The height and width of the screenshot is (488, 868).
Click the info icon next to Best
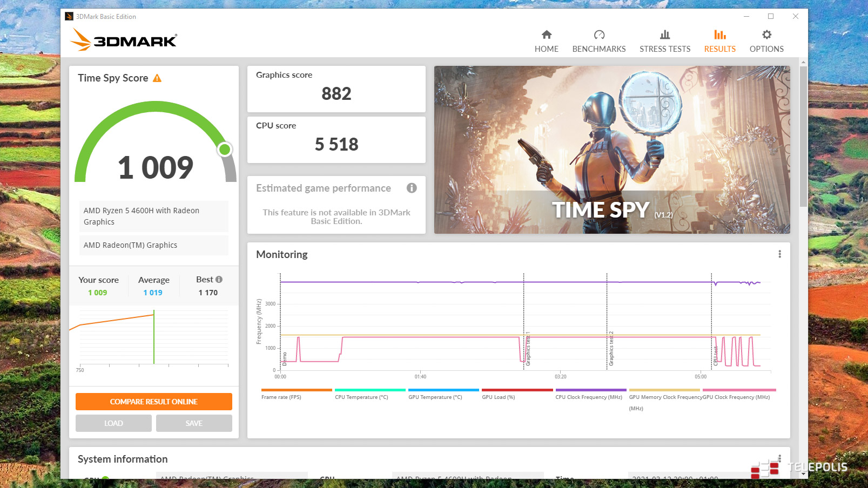219,279
